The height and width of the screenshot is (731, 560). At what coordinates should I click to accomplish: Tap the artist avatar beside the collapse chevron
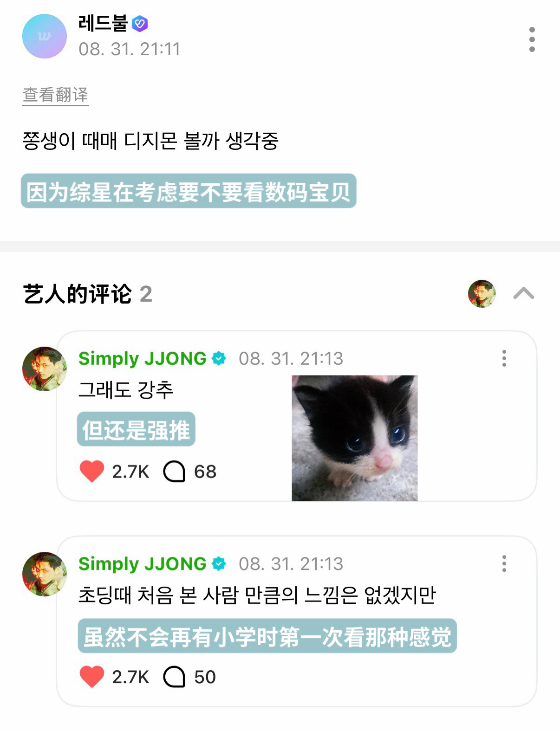(482, 294)
